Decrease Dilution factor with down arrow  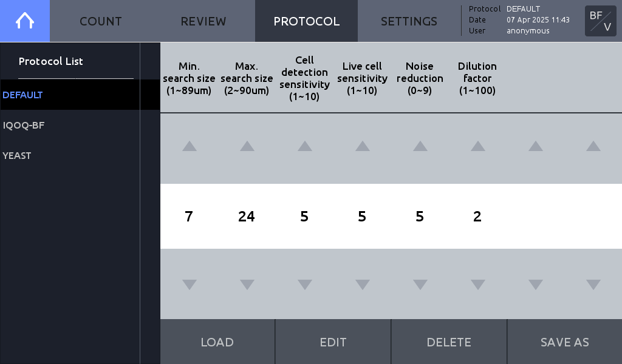(478, 285)
